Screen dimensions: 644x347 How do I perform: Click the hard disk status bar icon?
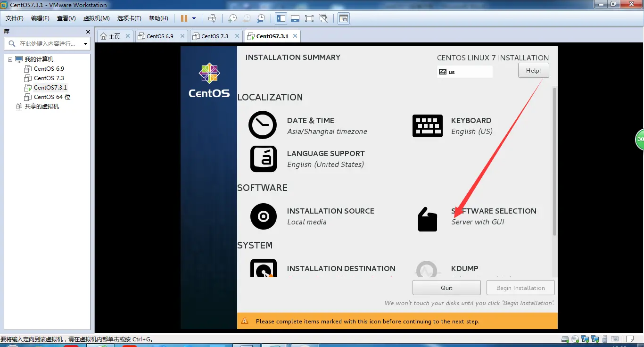coord(565,339)
